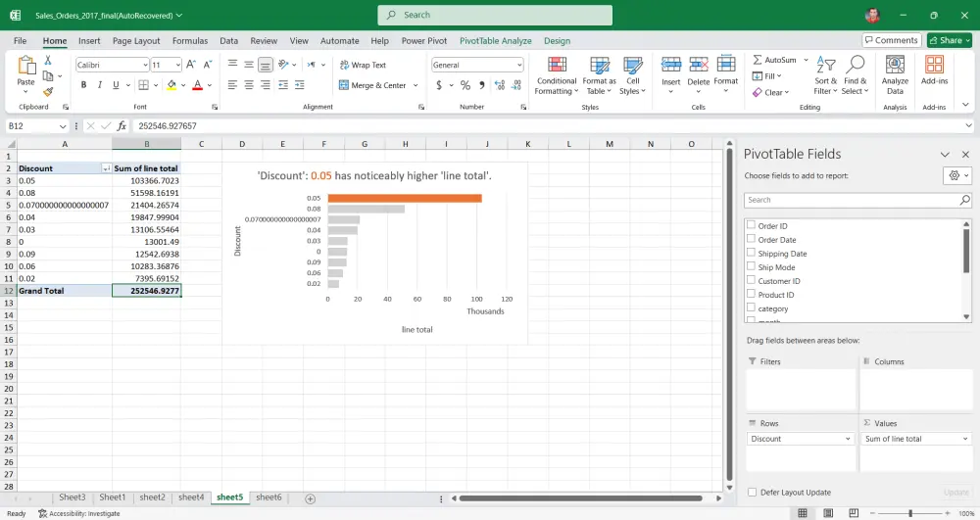Switch to the Page Layout tab
980x520 pixels.
136,40
